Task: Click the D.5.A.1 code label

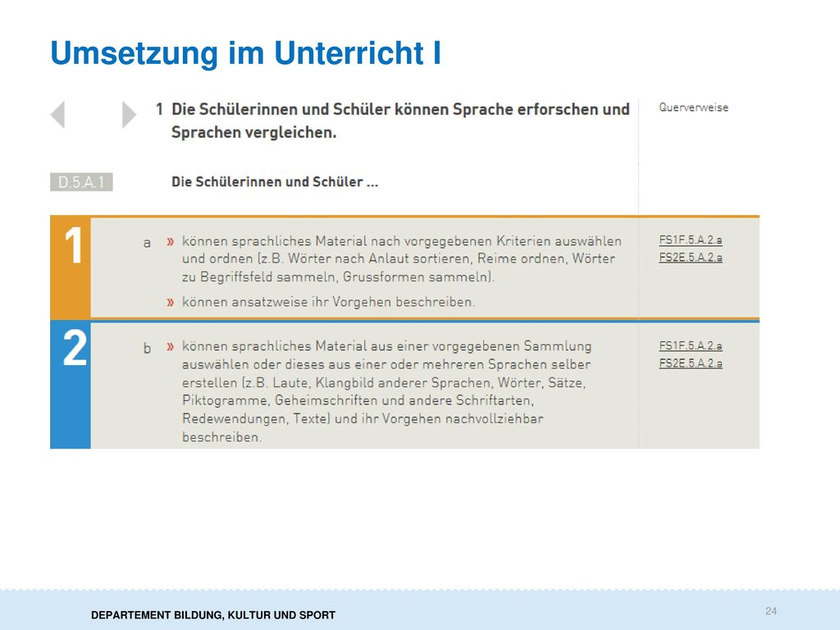Action: click(x=81, y=182)
